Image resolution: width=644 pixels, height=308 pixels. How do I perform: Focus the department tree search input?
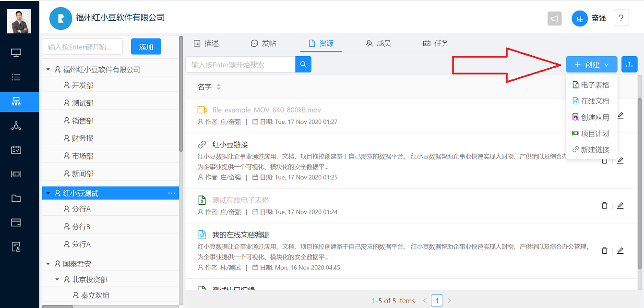(x=83, y=47)
